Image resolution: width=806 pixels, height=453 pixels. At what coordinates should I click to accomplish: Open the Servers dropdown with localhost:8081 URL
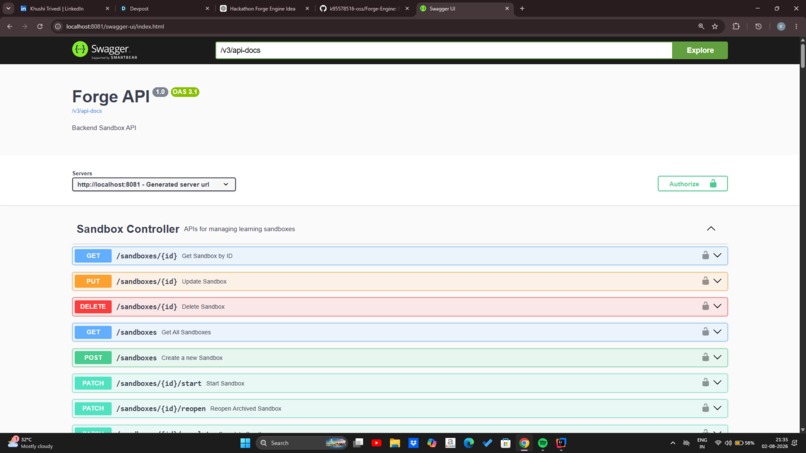(154, 184)
